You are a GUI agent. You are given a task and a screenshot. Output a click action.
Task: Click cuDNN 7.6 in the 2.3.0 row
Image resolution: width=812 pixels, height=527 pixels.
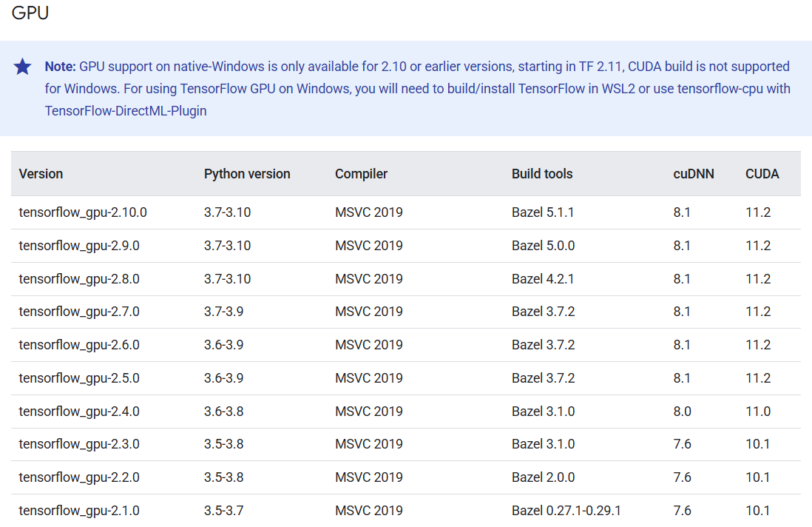click(x=682, y=444)
